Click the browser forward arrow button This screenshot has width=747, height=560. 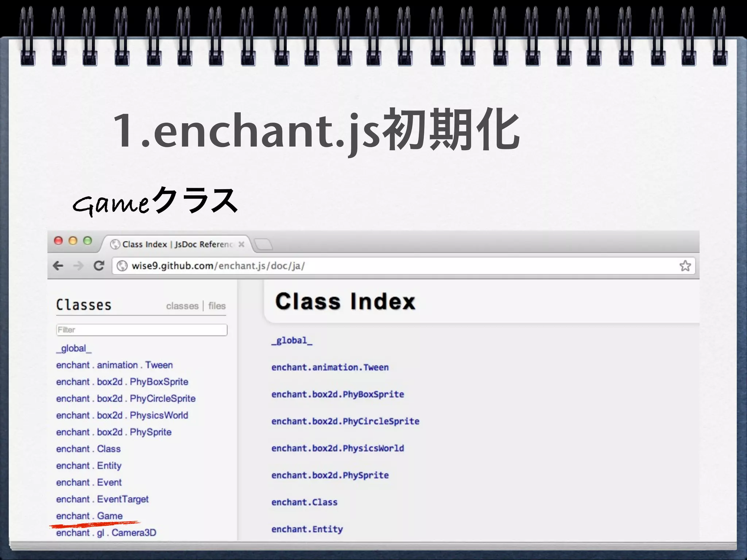[x=78, y=266]
